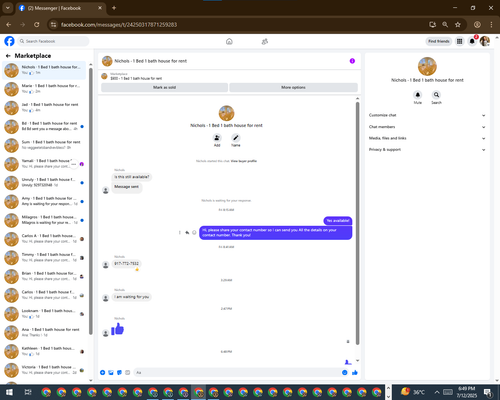500x400 pixels.
Task: Click the Windows Start button
Action: [x=9, y=392]
